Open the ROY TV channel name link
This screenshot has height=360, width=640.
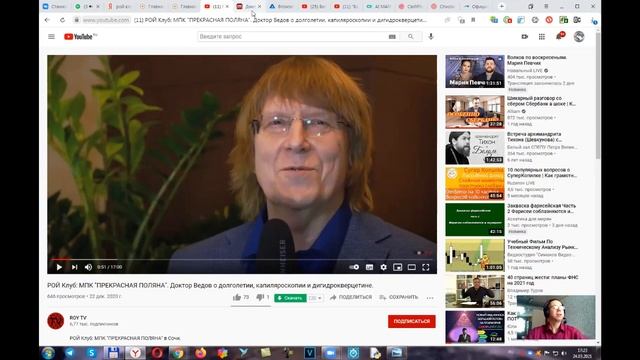78,318
